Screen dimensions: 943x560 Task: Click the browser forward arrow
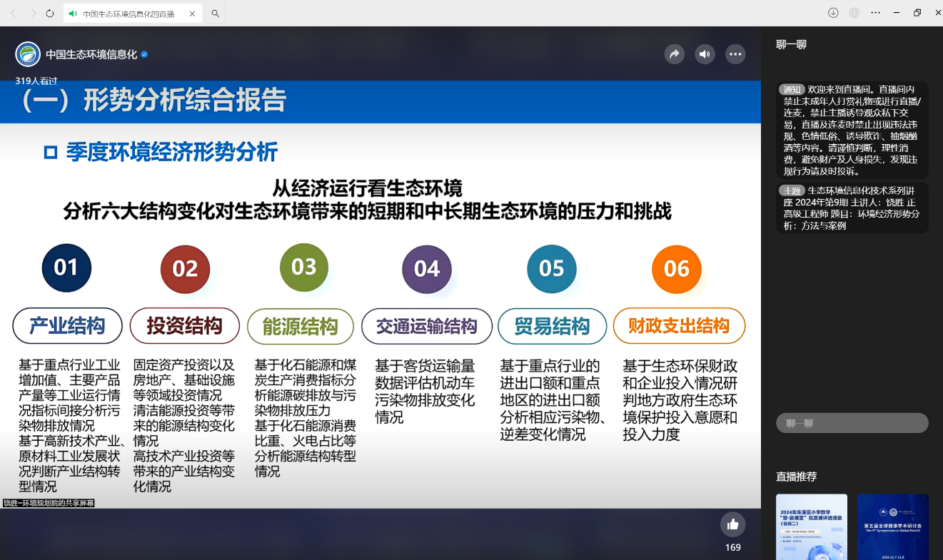pyautogui.click(x=33, y=14)
